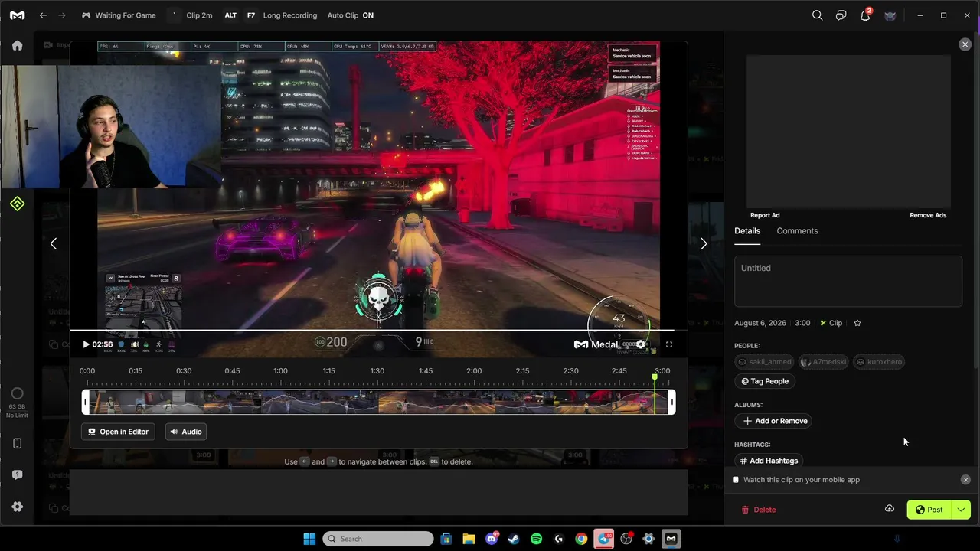980x551 pixels.
Task: Open search using the magnifier icon
Action: (x=818, y=15)
